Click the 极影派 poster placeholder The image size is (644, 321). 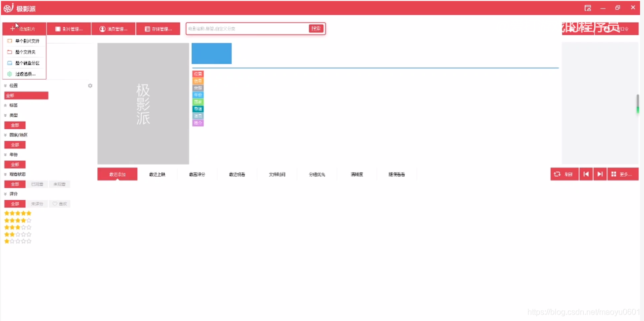[x=143, y=103]
